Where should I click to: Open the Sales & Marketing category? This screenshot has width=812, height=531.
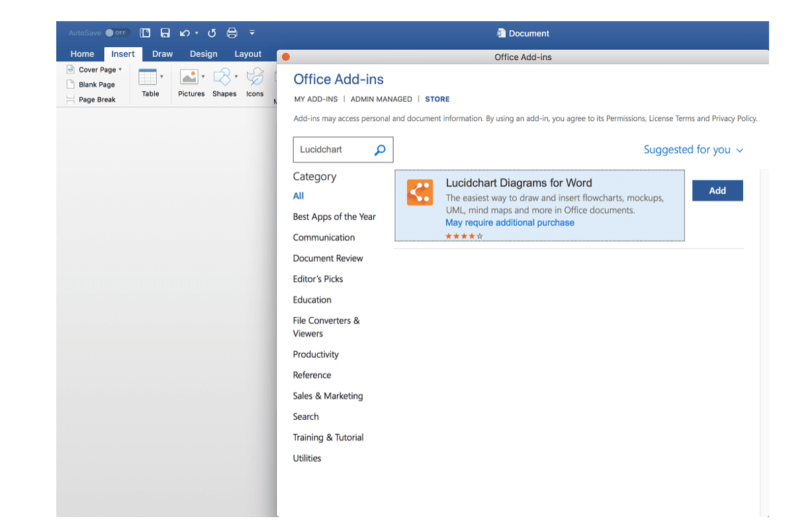(328, 396)
